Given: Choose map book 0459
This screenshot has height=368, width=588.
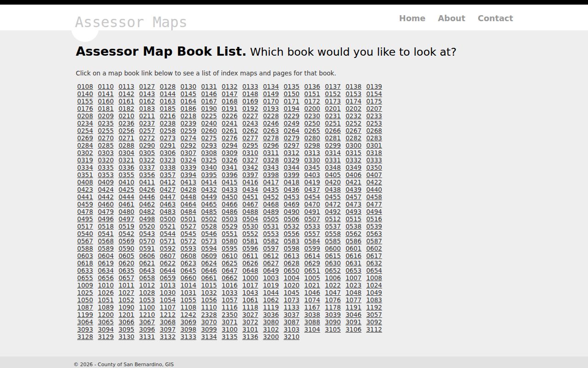Looking at the screenshot, I should pyautogui.click(x=85, y=204).
